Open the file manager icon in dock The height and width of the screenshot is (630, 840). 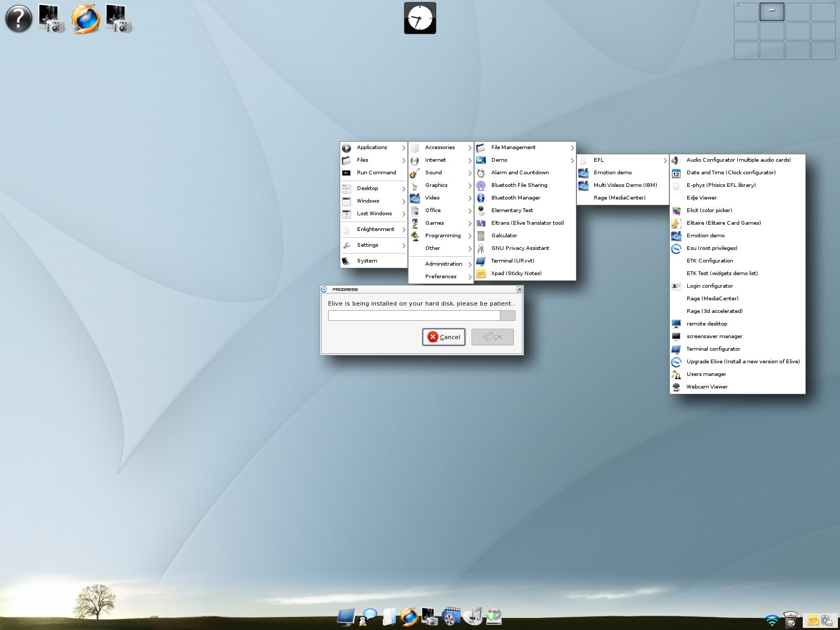[x=388, y=617]
